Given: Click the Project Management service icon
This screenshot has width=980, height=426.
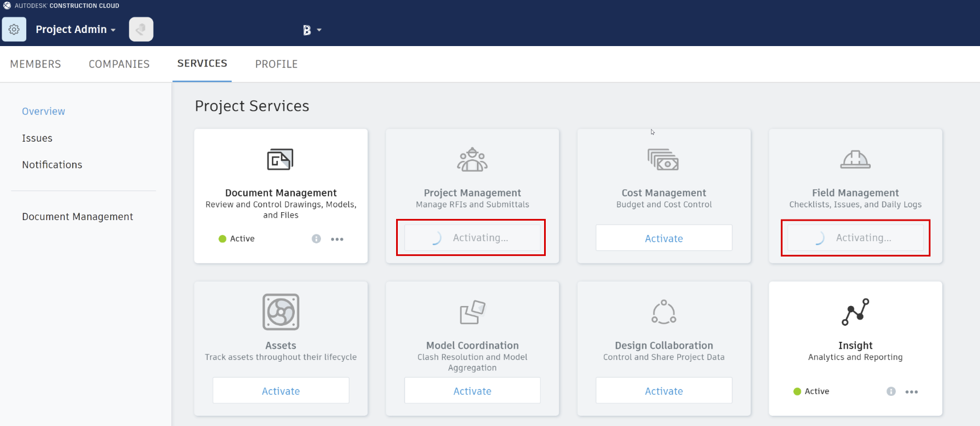Looking at the screenshot, I should coord(472,160).
